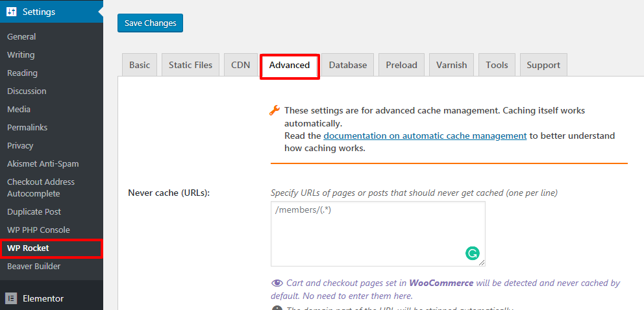Click the orange wrench icon
The image size is (644, 310).
[275, 110]
